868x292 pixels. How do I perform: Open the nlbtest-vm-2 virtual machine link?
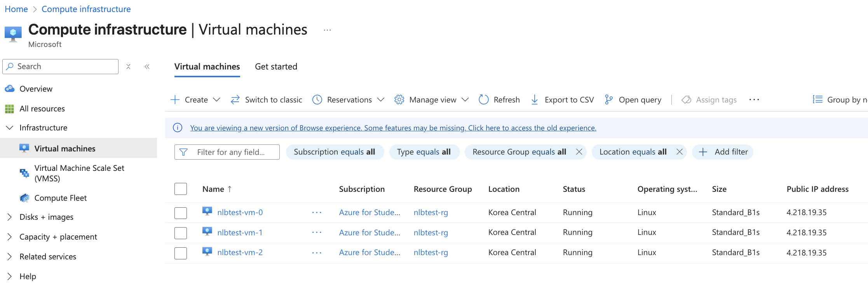[x=240, y=252]
